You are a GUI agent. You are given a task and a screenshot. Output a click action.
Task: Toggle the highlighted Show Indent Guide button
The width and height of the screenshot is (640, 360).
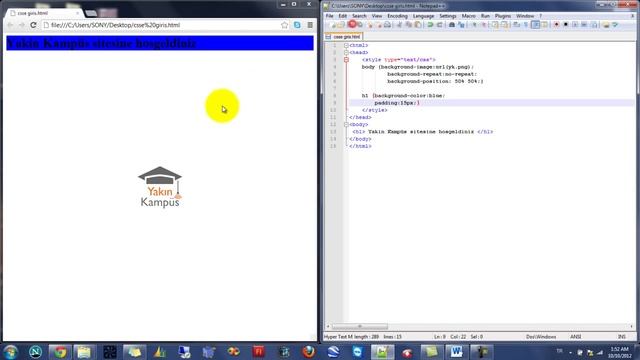click(536, 25)
